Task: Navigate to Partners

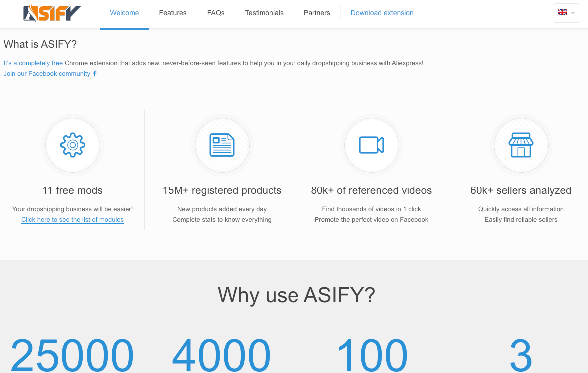Action: tap(317, 13)
